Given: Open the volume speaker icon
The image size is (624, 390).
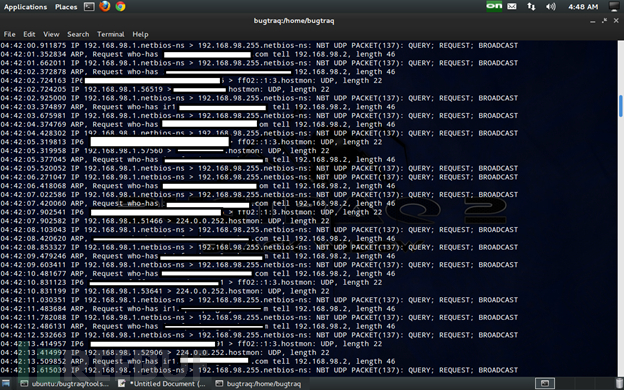Looking at the screenshot, I should click(551, 6).
